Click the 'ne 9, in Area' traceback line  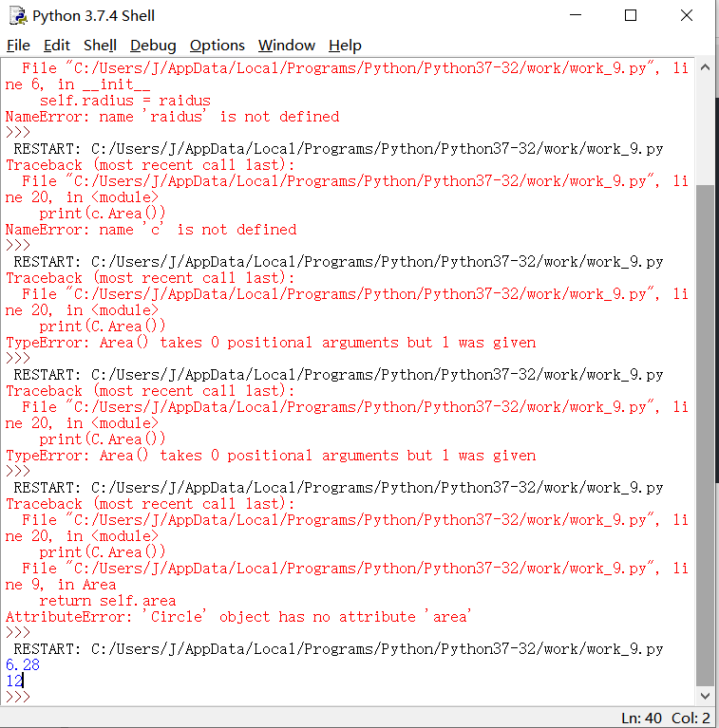61,585
